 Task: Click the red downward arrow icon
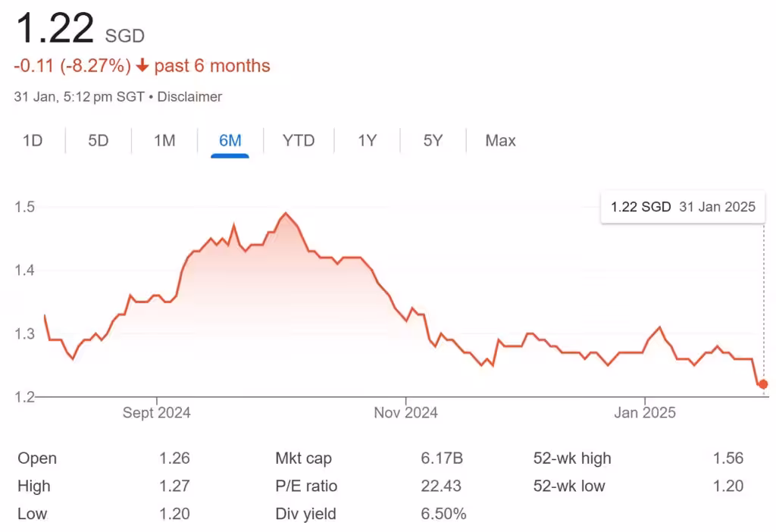click(x=141, y=66)
